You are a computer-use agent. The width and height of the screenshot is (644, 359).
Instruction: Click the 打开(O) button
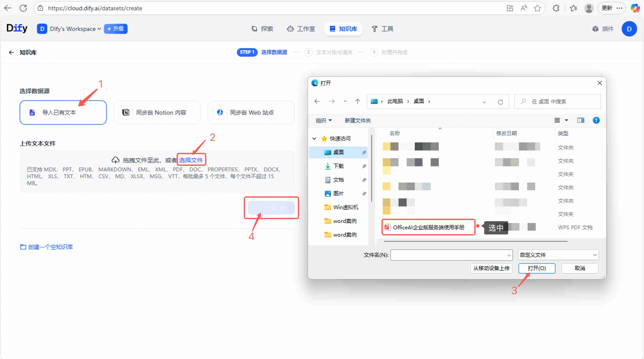537,268
